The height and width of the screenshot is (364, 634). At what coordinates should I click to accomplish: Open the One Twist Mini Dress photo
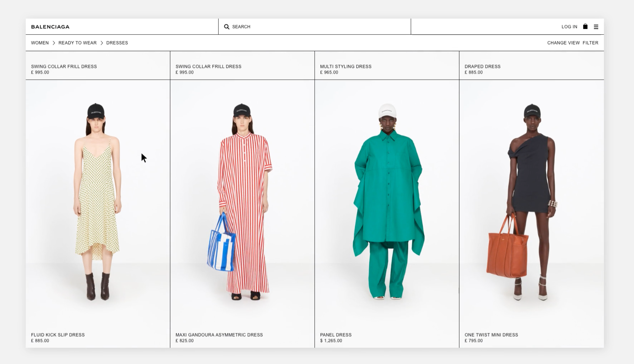(531, 200)
